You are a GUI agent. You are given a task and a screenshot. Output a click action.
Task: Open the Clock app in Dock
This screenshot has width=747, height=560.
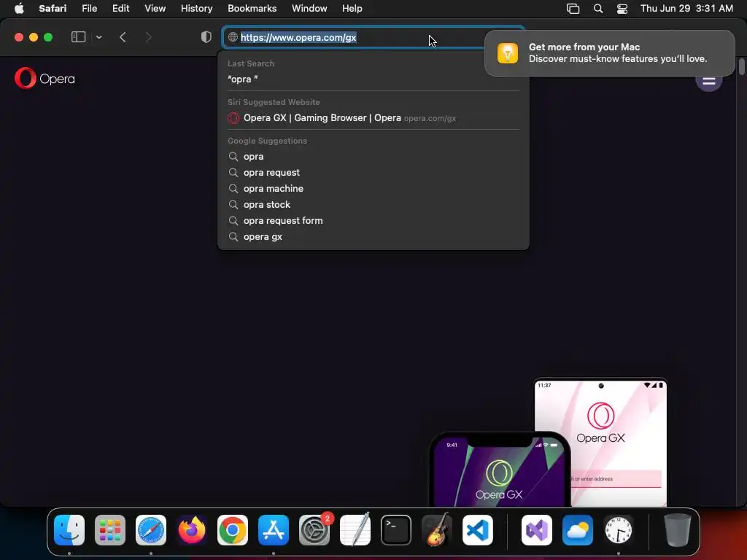pyautogui.click(x=619, y=530)
